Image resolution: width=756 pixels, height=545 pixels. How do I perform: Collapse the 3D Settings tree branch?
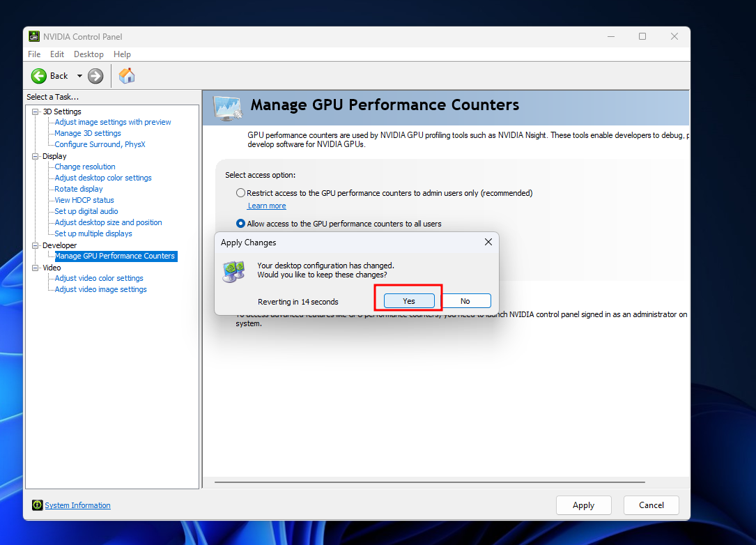click(x=34, y=111)
